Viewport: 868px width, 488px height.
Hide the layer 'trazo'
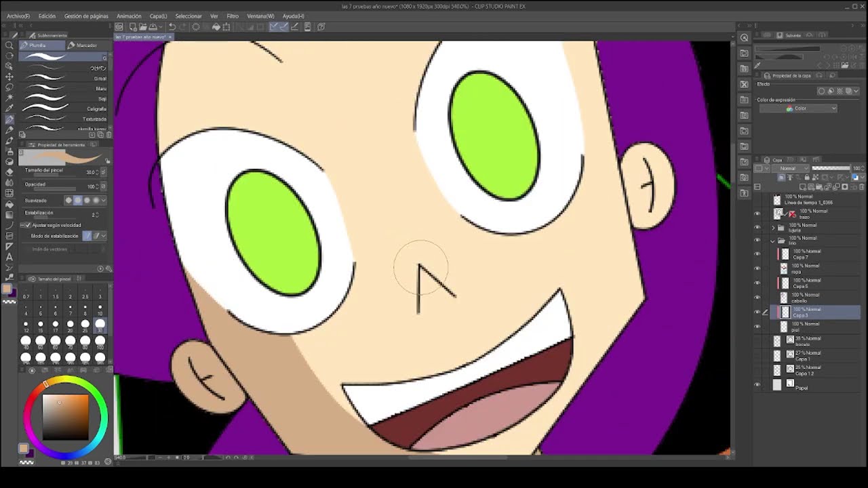(757, 213)
